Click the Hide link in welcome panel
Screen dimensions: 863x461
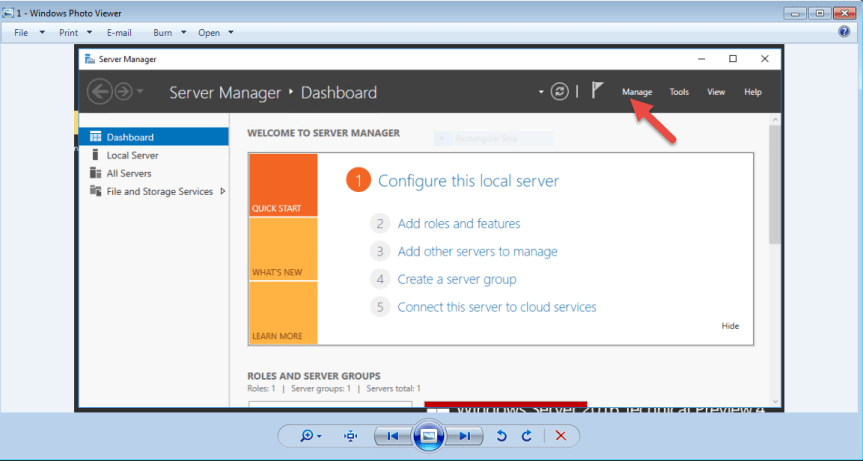[x=730, y=326]
